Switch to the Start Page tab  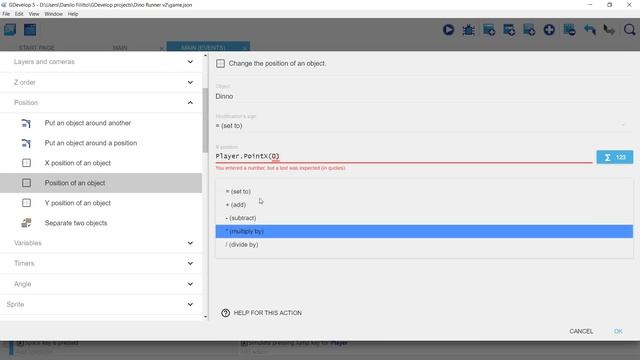(37, 48)
